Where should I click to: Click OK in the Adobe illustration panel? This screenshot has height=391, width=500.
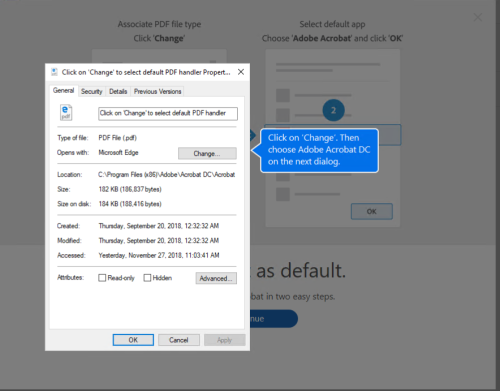coord(372,211)
